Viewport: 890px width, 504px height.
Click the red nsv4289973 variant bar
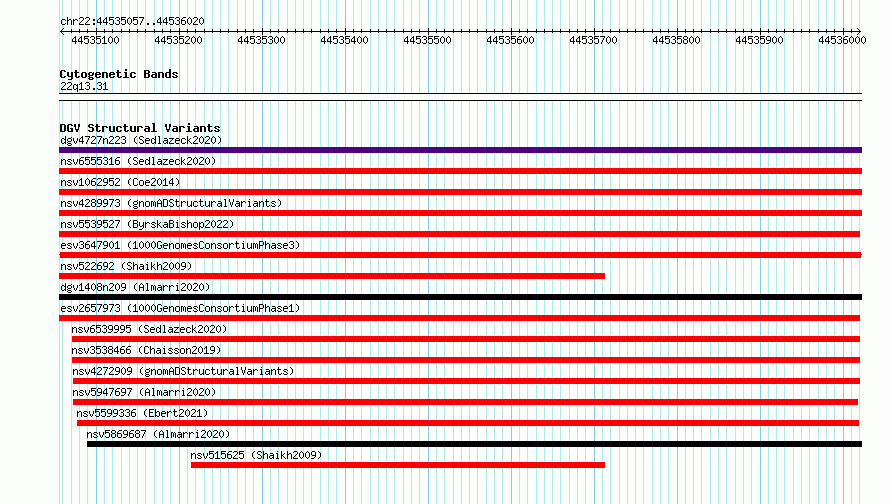click(460, 213)
